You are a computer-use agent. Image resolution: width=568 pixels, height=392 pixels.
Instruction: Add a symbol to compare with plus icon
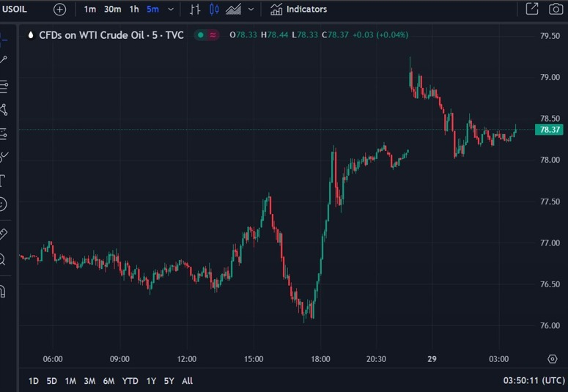tap(60, 10)
